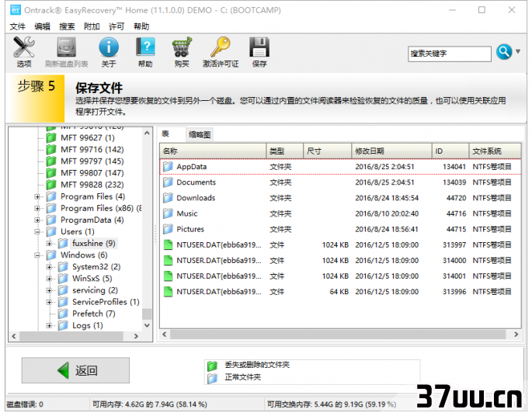This screenshot has width=532, height=416.
Task: Expand the Logs (1) node
Action: tap(49, 325)
